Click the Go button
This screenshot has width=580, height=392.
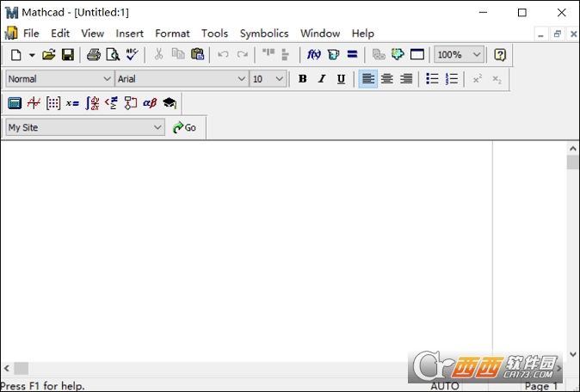tap(184, 127)
